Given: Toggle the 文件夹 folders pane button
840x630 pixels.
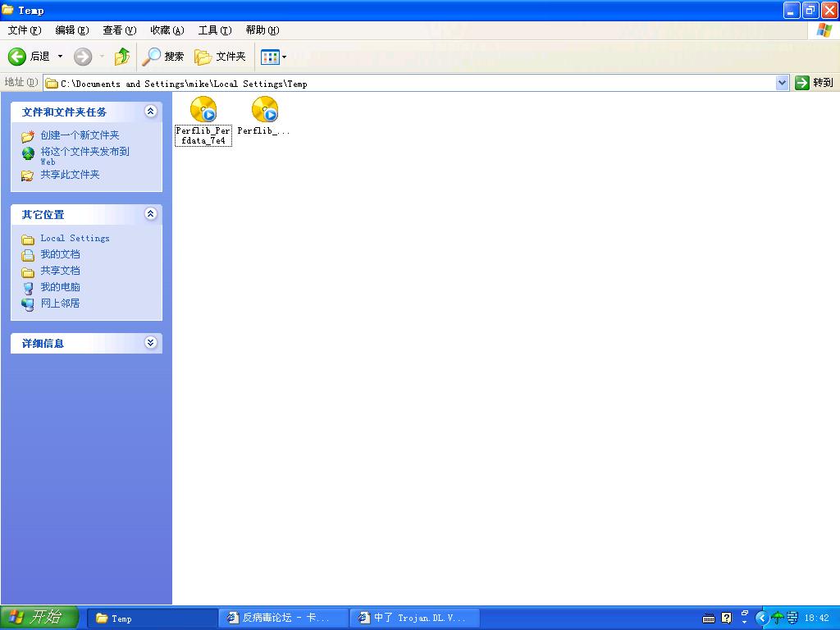Looking at the screenshot, I should 220,57.
